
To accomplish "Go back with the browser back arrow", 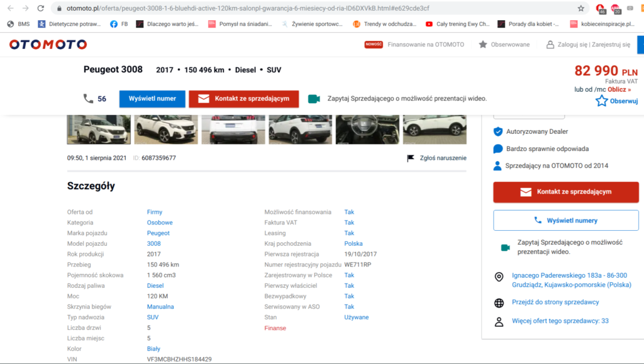I will (x=11, y=8).
